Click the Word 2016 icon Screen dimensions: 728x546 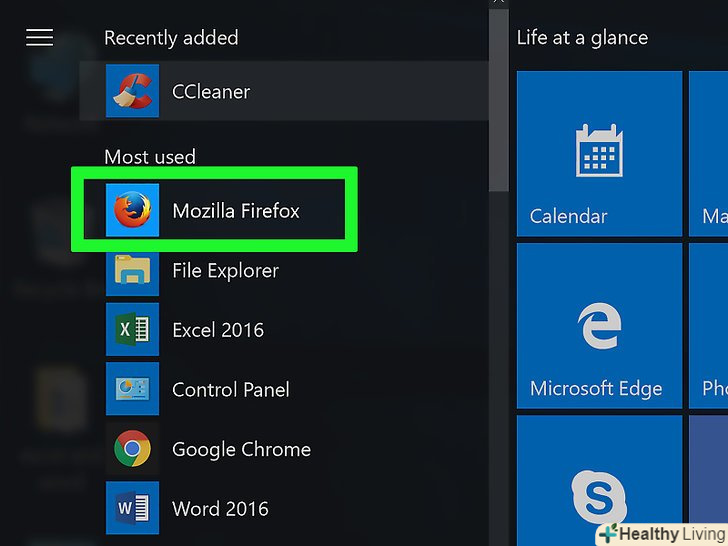pyautogui.click(x=132, y=508)
